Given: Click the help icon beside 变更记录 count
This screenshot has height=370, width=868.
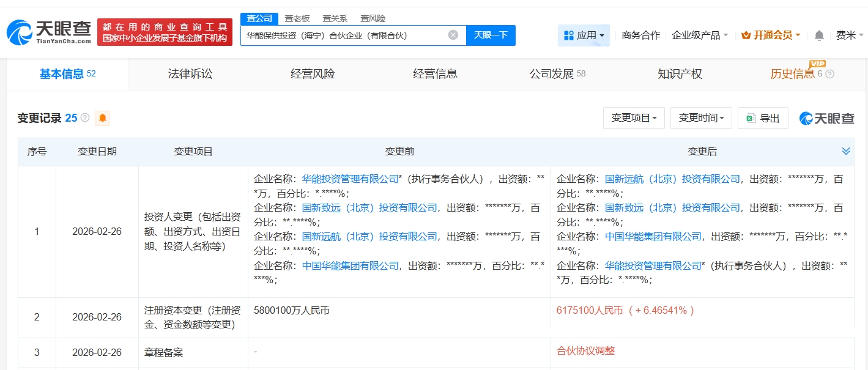Looking at the screenshot, I should pyautogui.click(x=85, y=118).
